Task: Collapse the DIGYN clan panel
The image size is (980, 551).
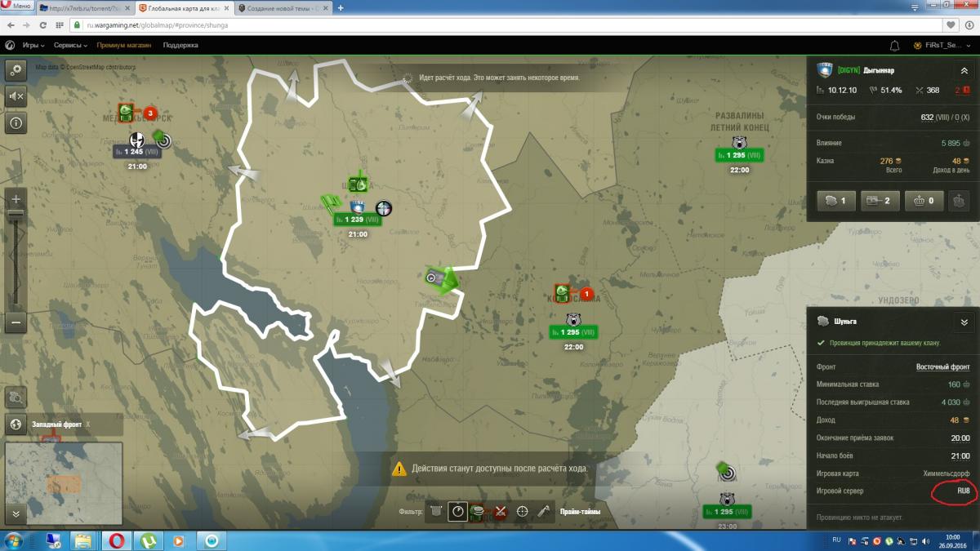Action: coord(964,70)
